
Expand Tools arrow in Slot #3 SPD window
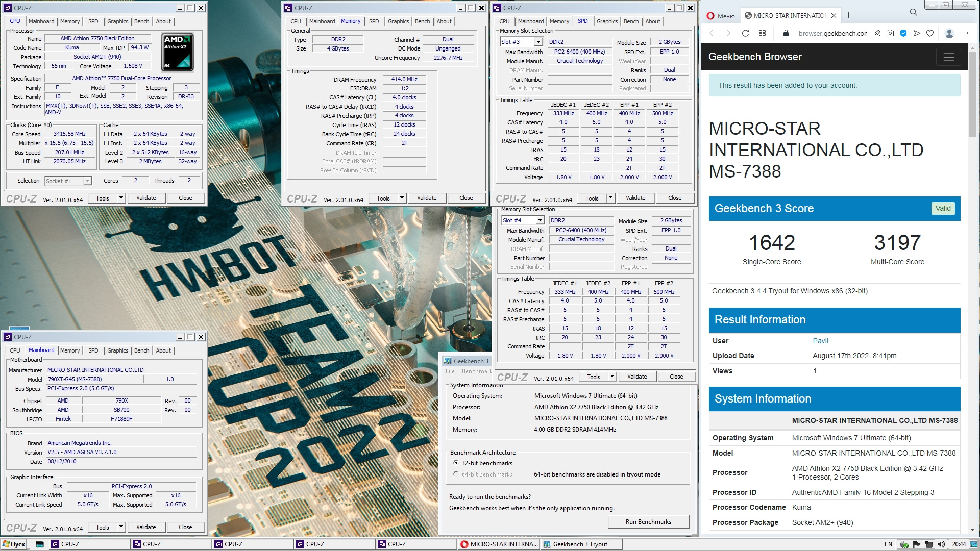610,198
